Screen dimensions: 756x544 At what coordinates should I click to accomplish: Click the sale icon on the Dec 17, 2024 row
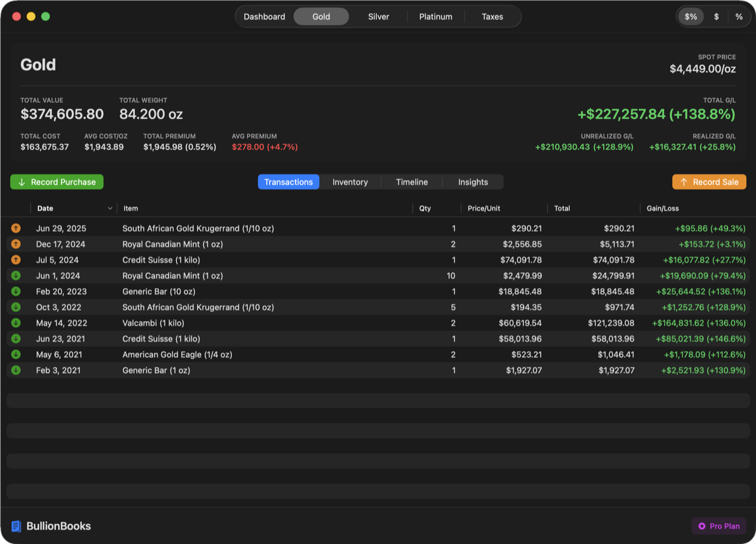tap(16, 244)
